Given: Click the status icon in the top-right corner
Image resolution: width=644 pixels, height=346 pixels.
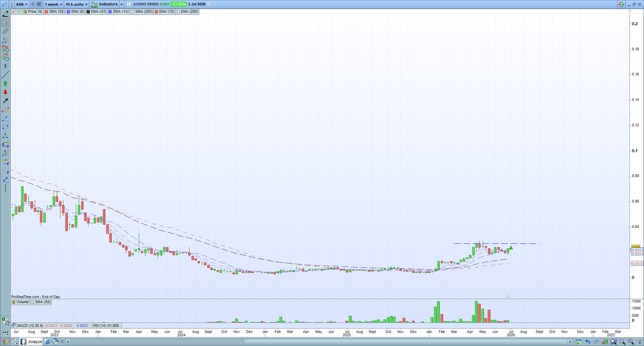Looking at the screenshot, I should (x=620, y=4).
